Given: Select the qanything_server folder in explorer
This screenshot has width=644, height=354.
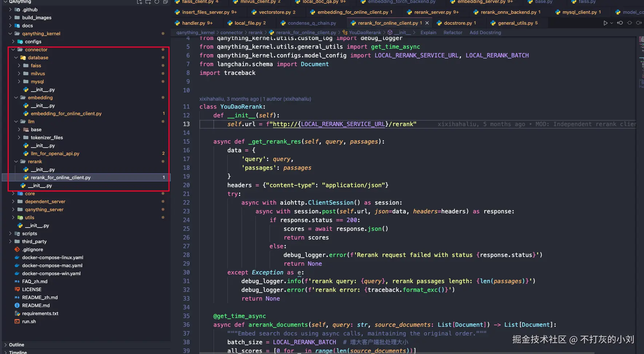Looking at the screenshot, I should (86, 210).
